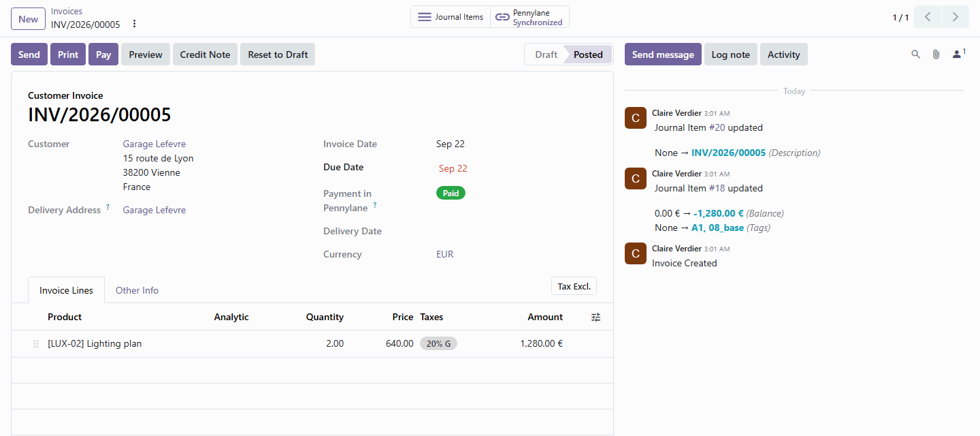Open invoice Preview
Image resolution: width=980 pixels, height=436 pixels.
(146, 54)
